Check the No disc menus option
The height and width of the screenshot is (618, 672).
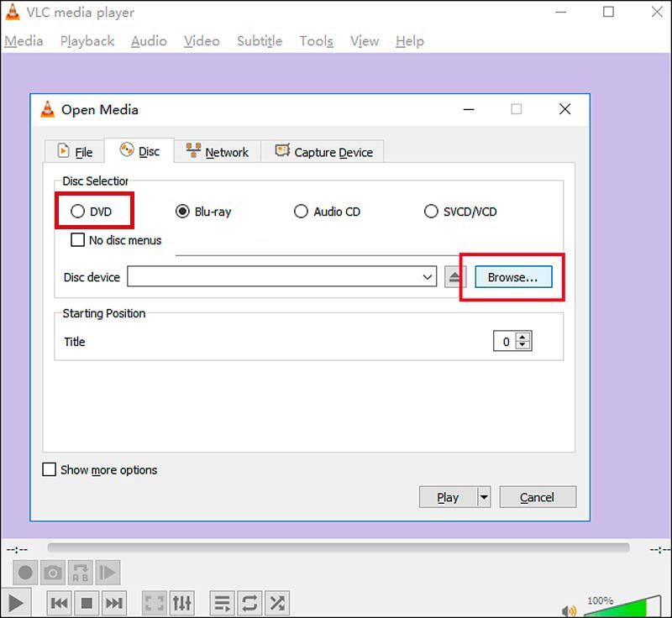pos(78,240)
